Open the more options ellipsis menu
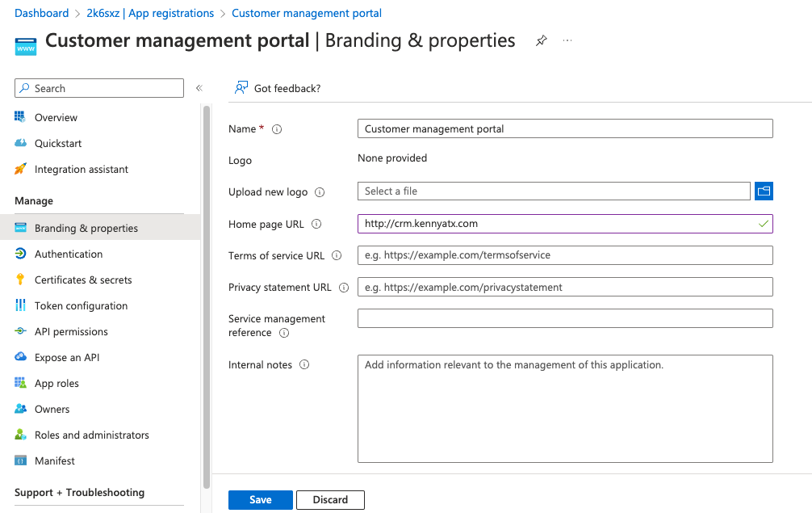This screenshot has height=513, width=812. (x=567, y=40)
